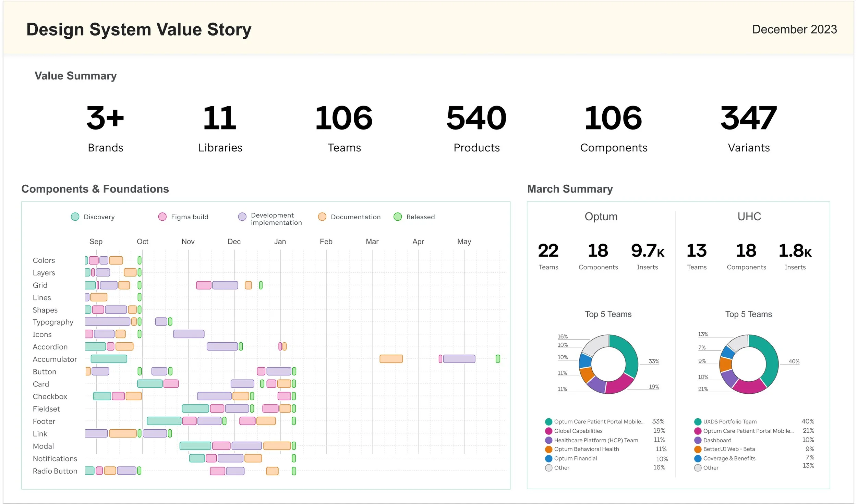Viewport: 857px width, 504px height.
Task: Click the Radio Button row label
Action: (x=55, y=471)
